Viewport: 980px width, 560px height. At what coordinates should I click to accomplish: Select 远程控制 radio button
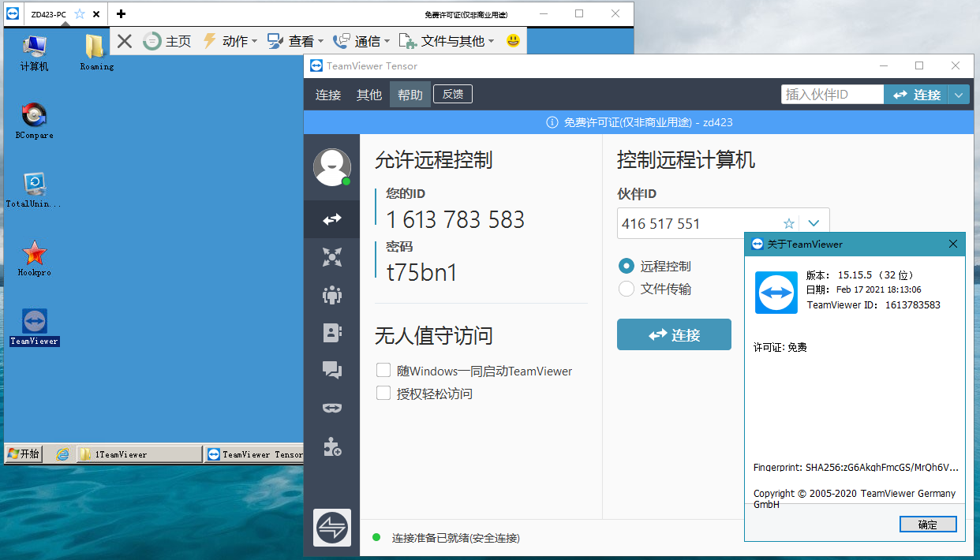point(627,266)
